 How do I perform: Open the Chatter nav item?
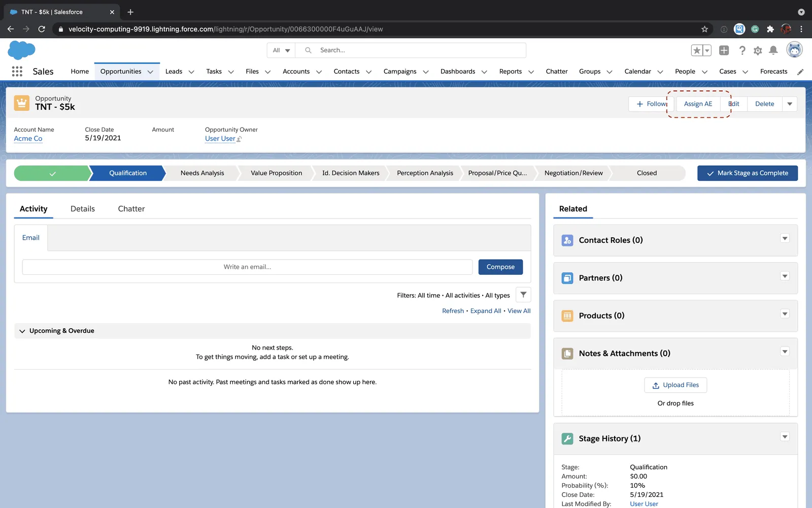pyautogui.click(x=557, y=72)
